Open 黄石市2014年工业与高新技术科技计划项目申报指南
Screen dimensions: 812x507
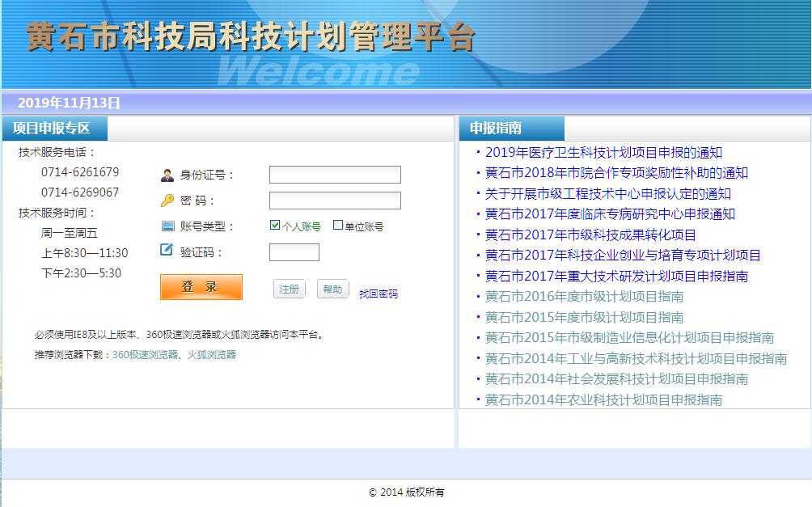click(x=636, y=358)
